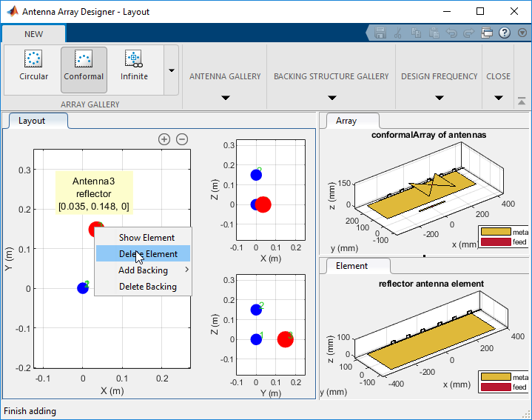
Task: Click the feed legend swatch in Array plot
Action: pyautogui.click(x=496, y=241)
